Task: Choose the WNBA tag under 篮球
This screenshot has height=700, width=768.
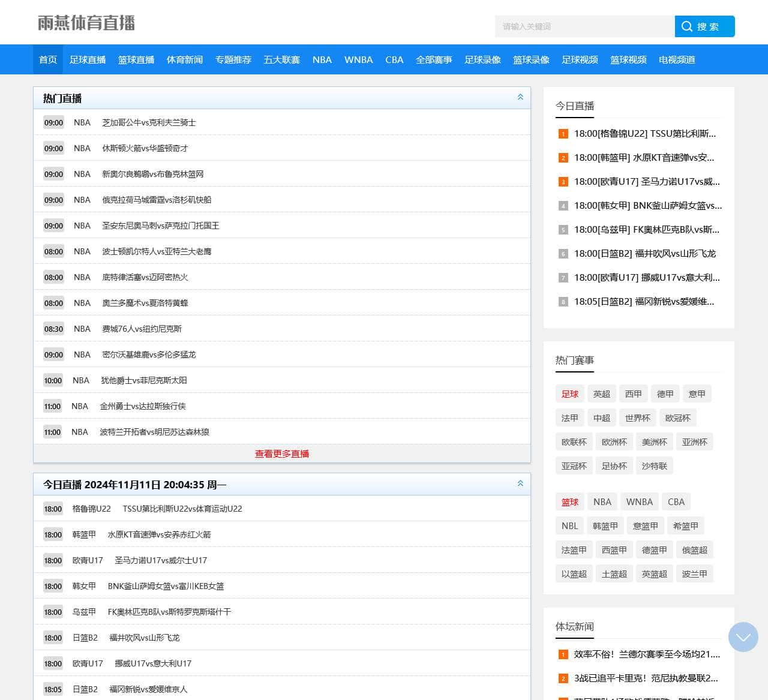Action: pos(639,502)
